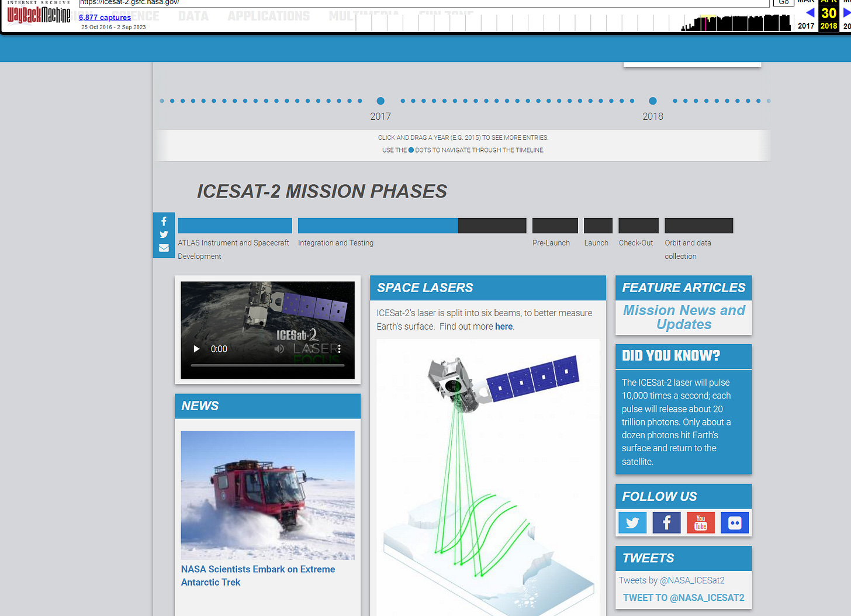Click the video progress bar

pyautogui.click(x=268, y=365)
